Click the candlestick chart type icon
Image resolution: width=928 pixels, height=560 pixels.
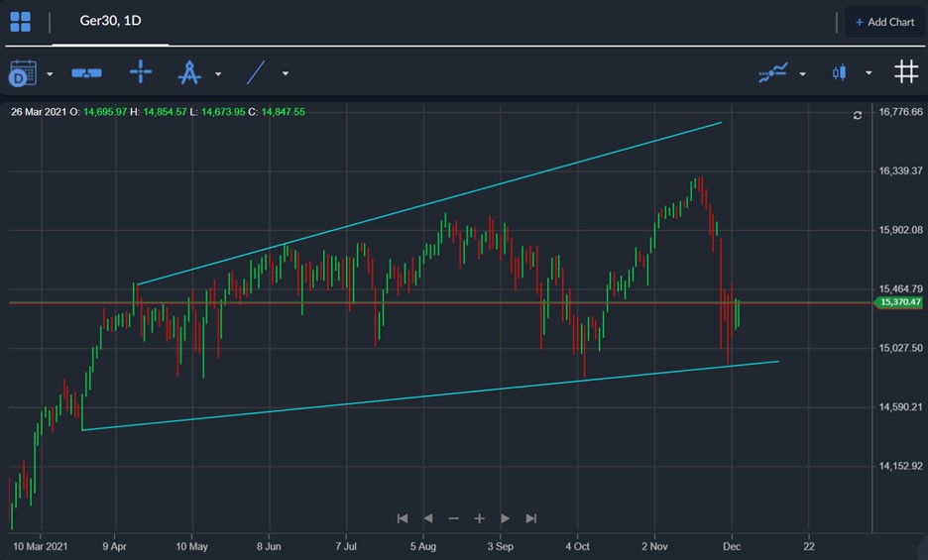coord(839,72)
